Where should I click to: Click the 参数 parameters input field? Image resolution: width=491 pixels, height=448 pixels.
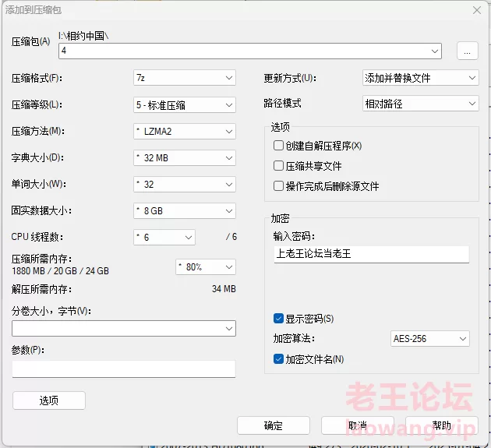click(x=124, y=369)
